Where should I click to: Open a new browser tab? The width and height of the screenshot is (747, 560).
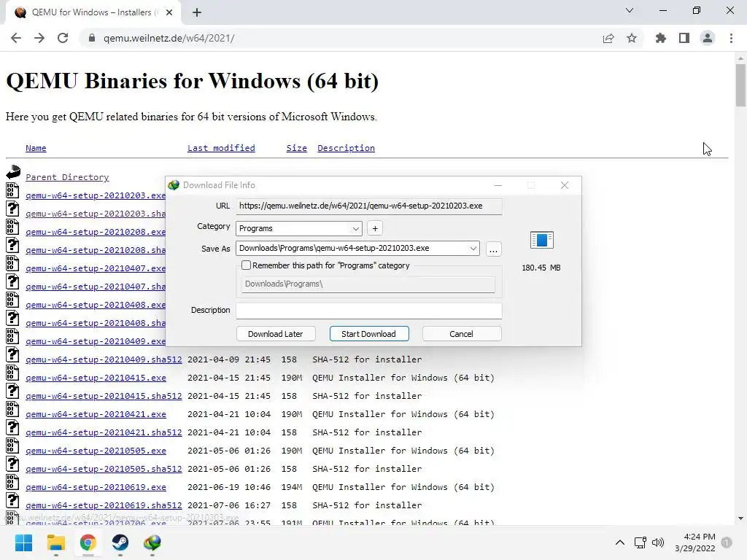(197, 12)
